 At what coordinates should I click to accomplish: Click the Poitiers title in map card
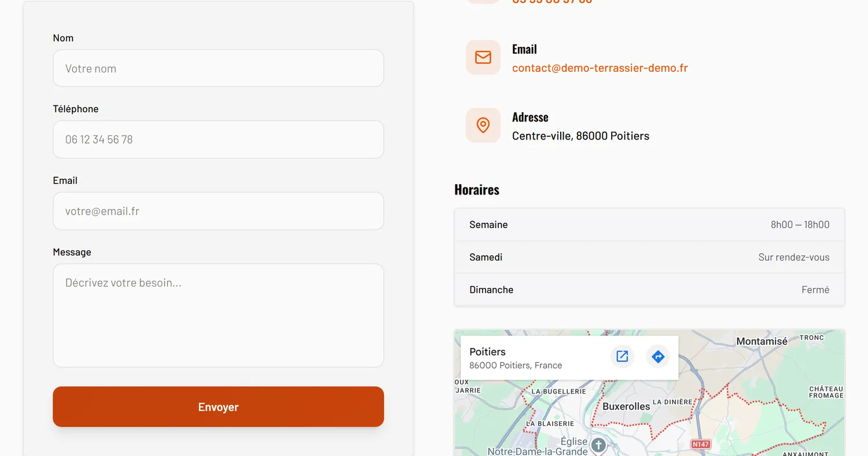point(487,352)
